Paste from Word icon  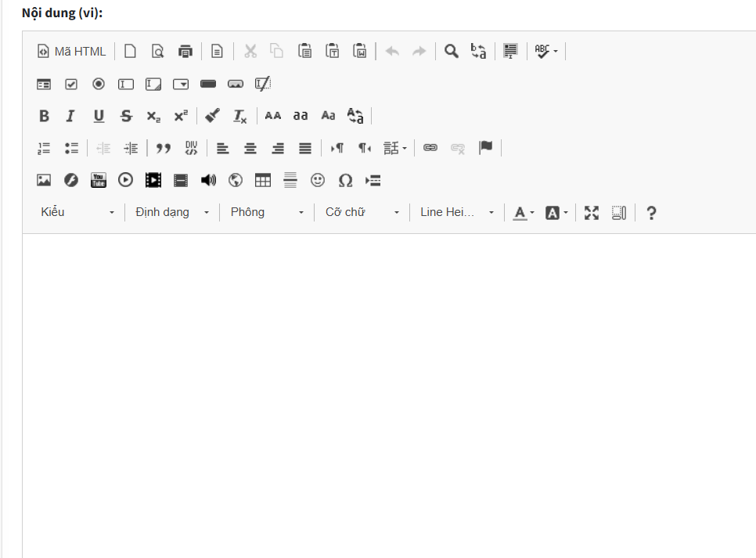[x=360, y=51]
